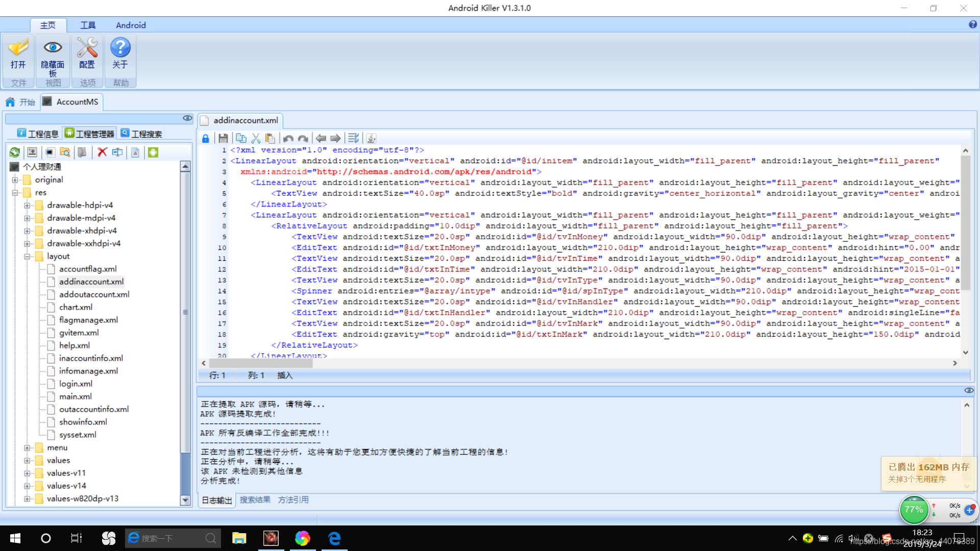Open login.xml in the layout folder
This screenshot has width=980, height=551.
tap(76, 384)
